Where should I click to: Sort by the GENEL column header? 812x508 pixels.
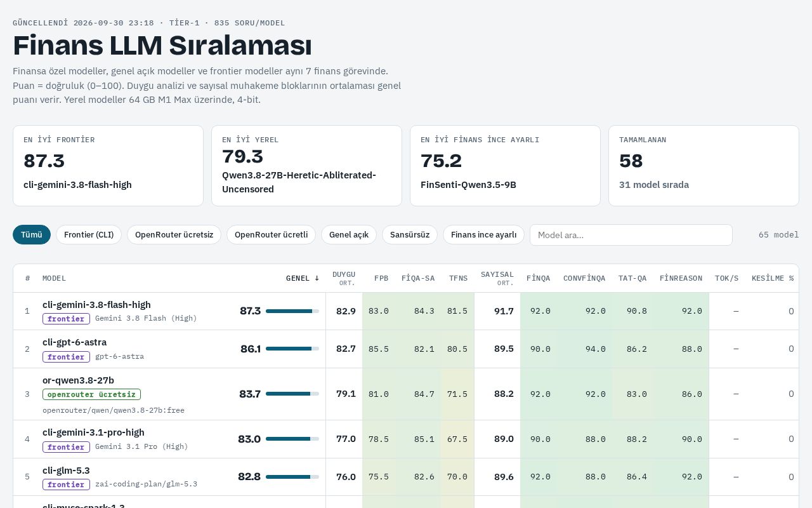pyautogui.click(x=303, y=278)
